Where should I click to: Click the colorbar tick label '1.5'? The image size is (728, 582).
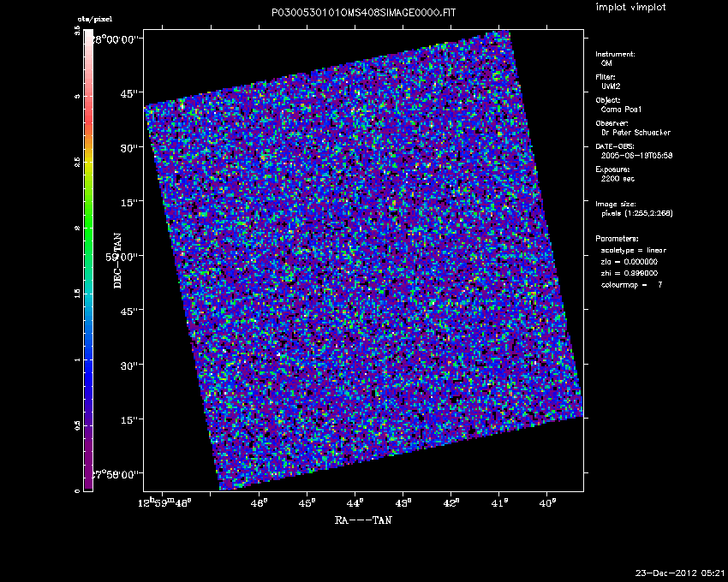pos(77,294)
